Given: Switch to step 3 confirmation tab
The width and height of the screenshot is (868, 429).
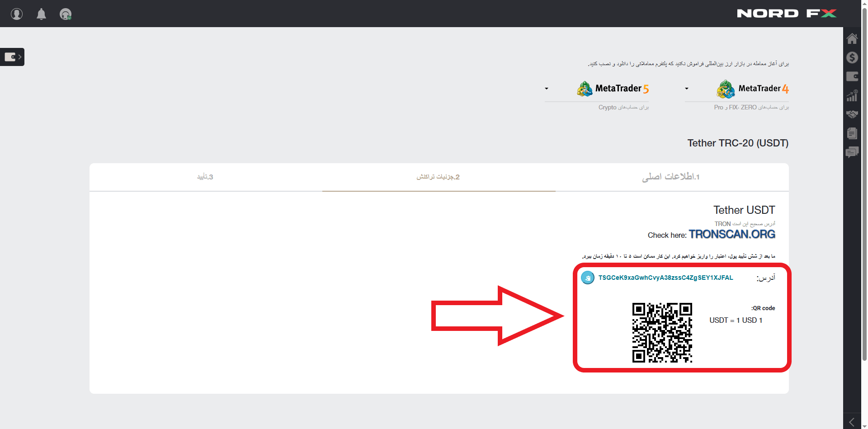Looking at the screenshot, I should [x=206, y=177].
